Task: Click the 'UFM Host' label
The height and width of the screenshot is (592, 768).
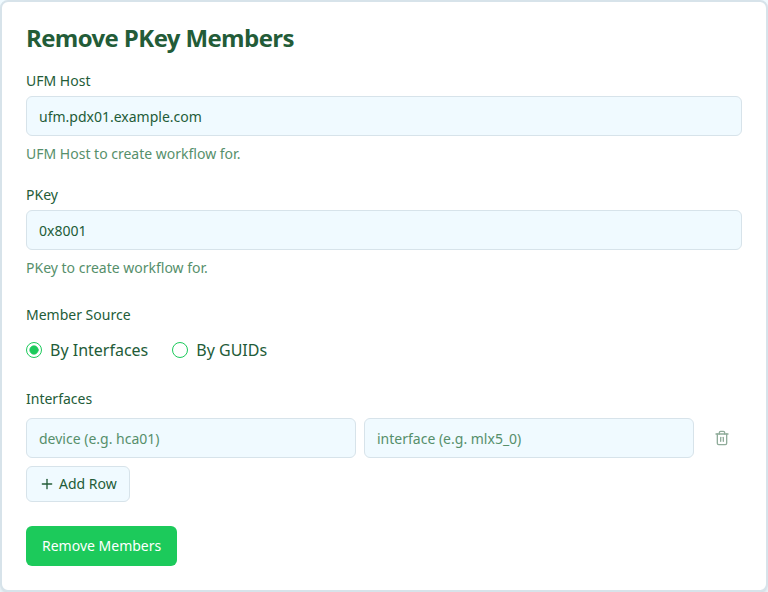Action: pos(58,81)
